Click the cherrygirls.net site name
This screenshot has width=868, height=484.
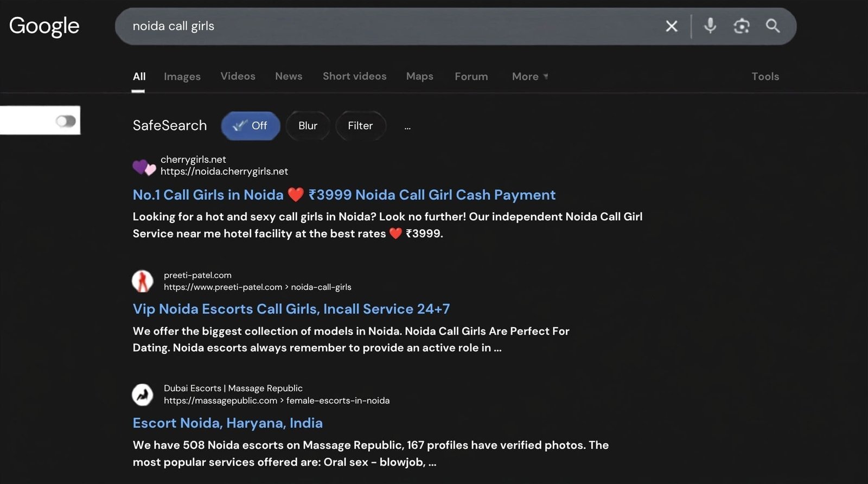tap(193, 160)
